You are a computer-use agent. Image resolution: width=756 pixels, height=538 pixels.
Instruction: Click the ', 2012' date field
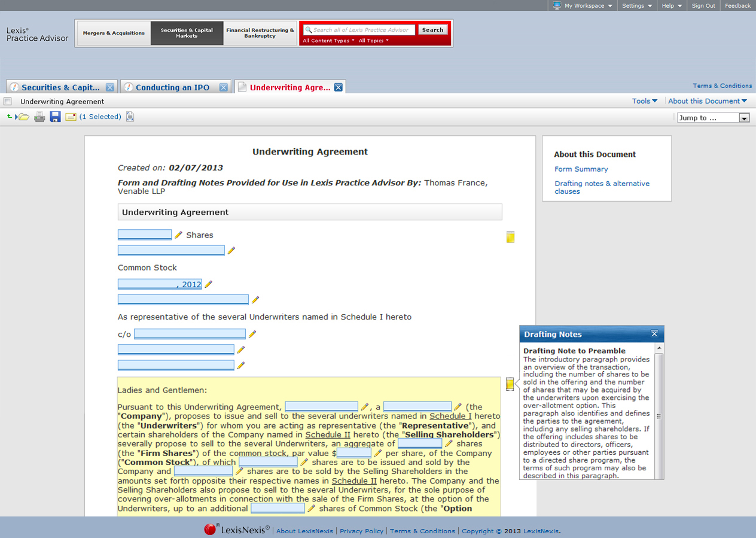(x=160, y=284)
